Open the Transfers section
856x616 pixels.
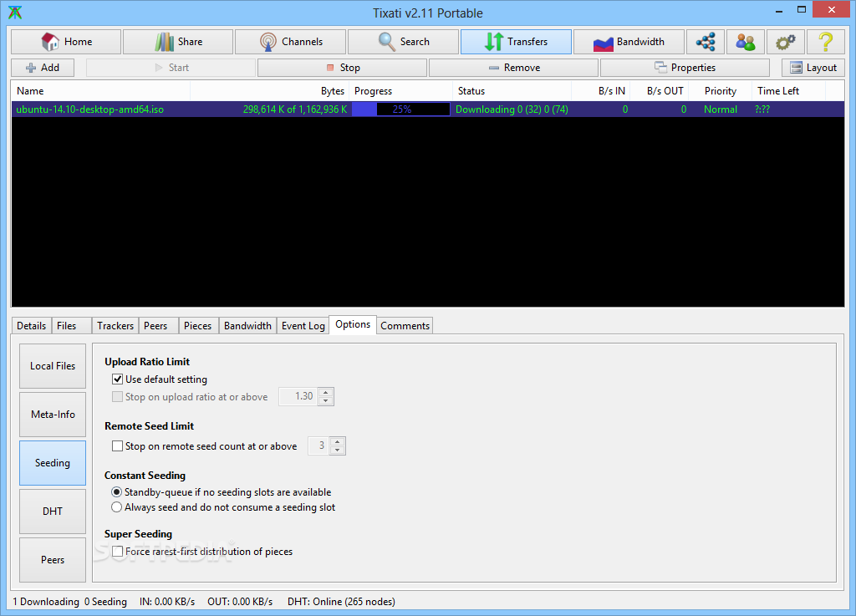pos(516,42)
